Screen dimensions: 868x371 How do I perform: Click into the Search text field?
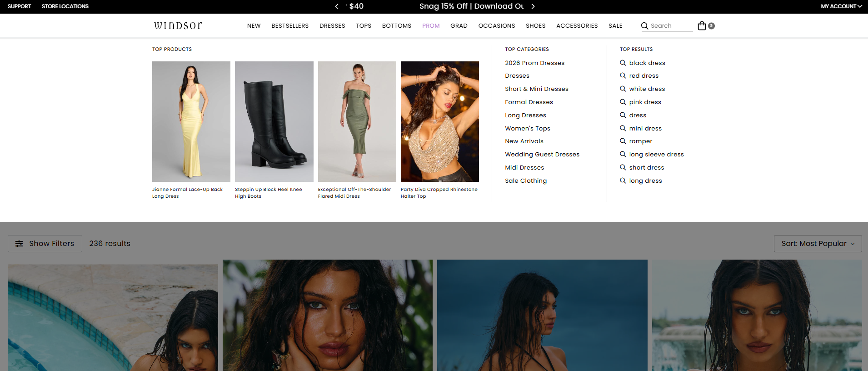[671, 26]
